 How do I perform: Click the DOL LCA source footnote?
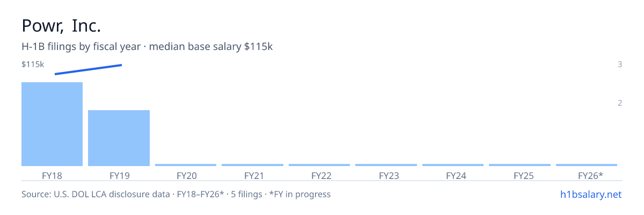tap(176, 194)
